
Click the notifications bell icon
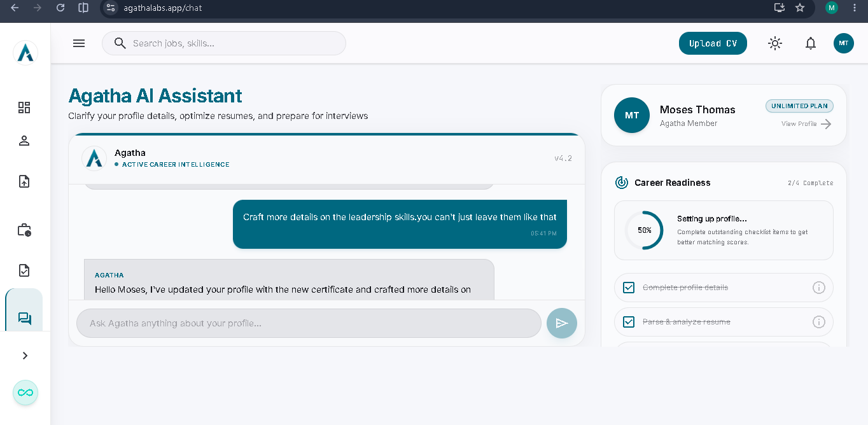(x=811, y=43)
